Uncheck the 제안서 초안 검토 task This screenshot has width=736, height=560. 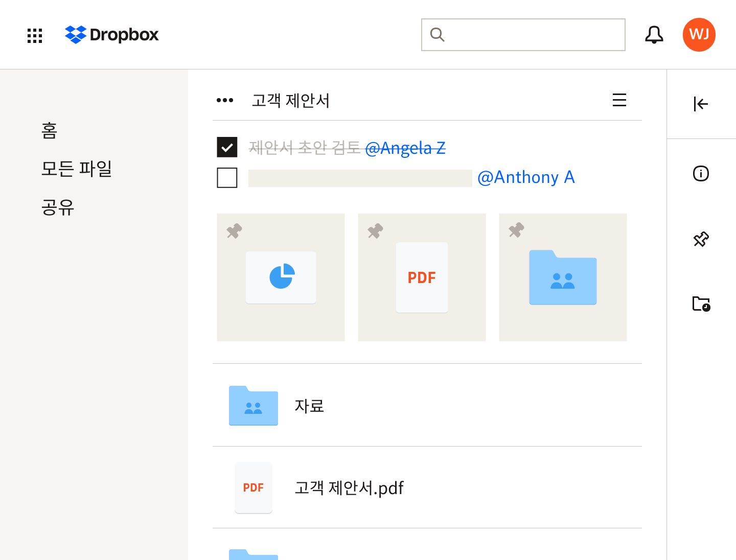(x=227, y=147)
